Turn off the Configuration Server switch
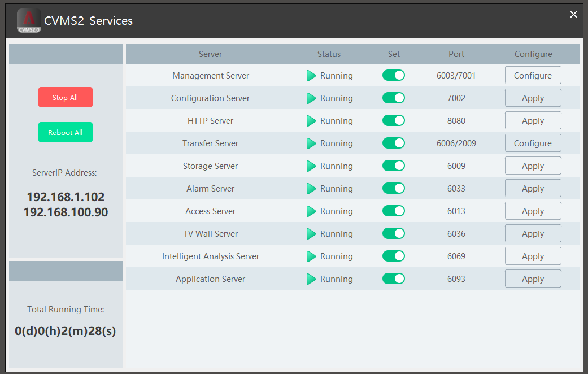This screenshot has width=588, height=374. (x=393, y=98)
